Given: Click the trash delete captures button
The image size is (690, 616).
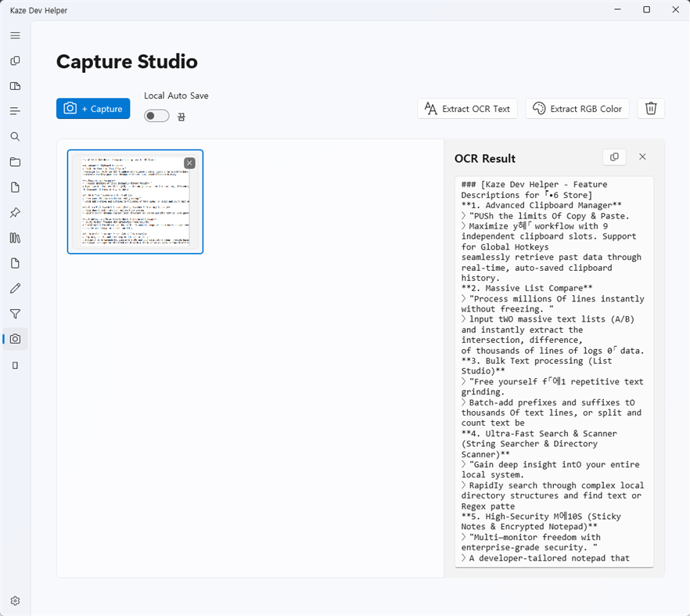Looking at the screenshot, I should [x=651, y=108].
